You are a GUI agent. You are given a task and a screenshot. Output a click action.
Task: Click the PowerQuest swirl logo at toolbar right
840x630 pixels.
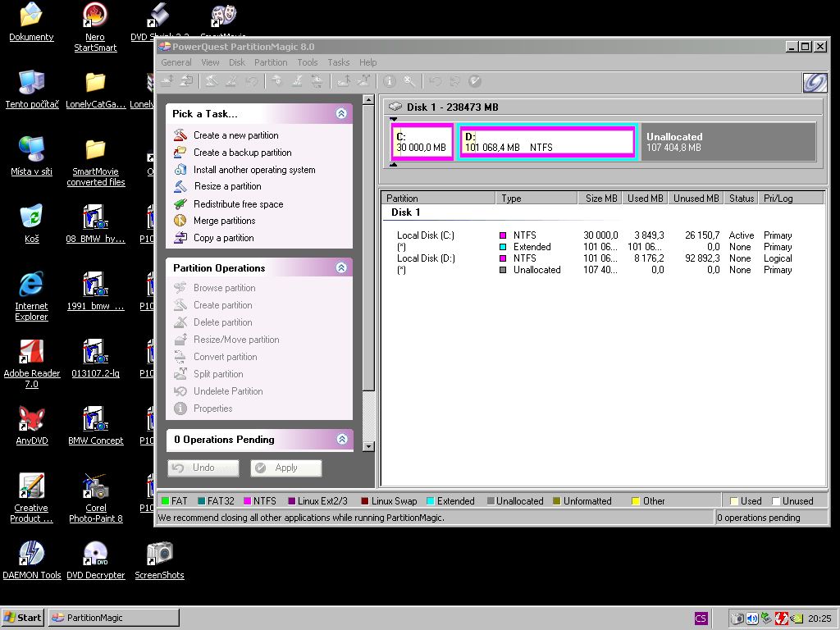point(815,83)
